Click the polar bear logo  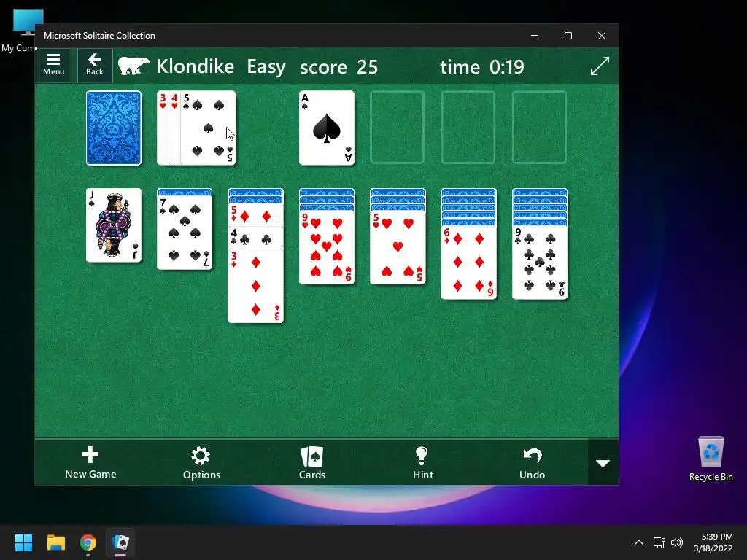click(x=133, y=66)
